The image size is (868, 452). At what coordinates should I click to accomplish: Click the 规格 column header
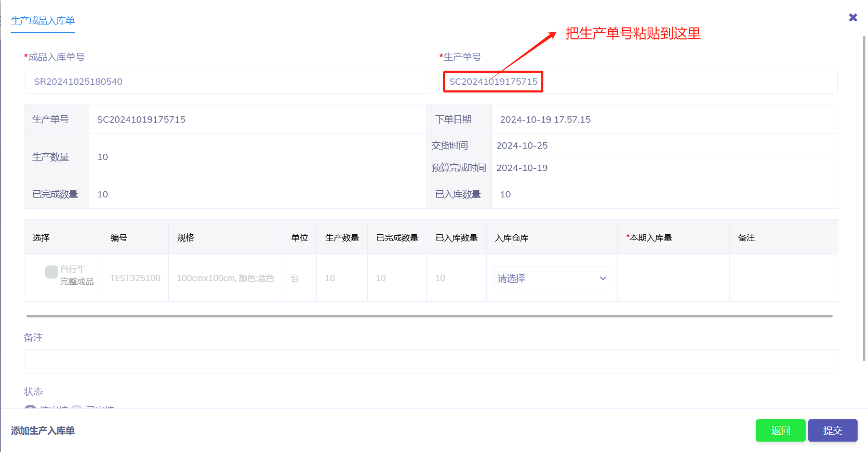tap(185, 237)
